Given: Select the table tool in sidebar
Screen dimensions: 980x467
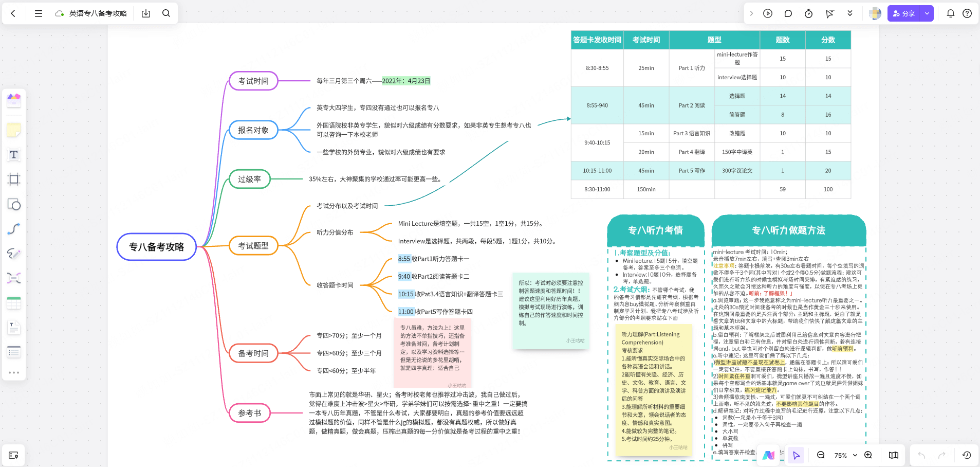Looking at the screenshot, I should (14, 303).
